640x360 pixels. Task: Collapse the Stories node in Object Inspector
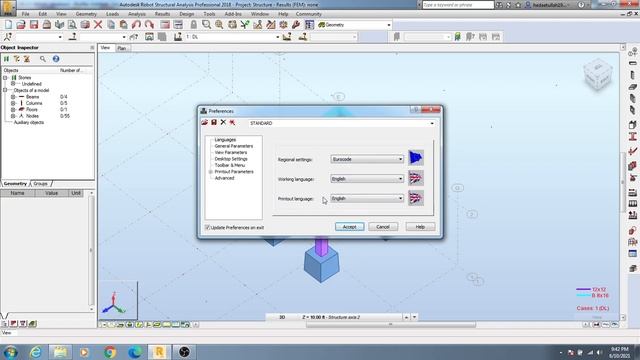tap(5, 78)
